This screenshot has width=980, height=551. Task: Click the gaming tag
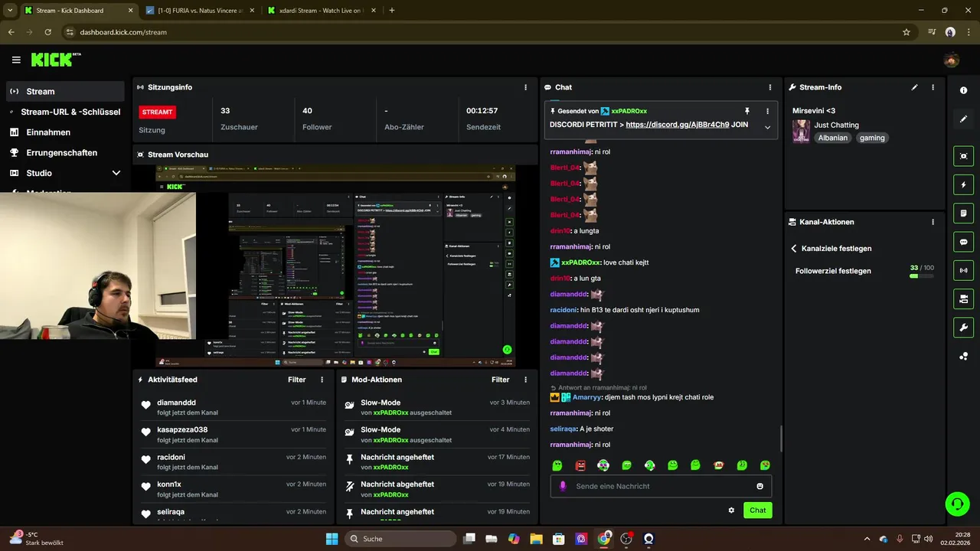click(872, 138)
